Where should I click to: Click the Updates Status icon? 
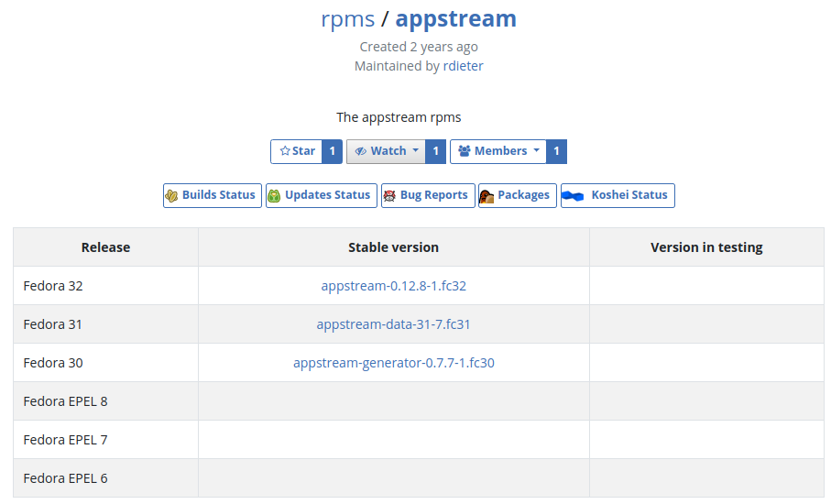click(274, 195)
